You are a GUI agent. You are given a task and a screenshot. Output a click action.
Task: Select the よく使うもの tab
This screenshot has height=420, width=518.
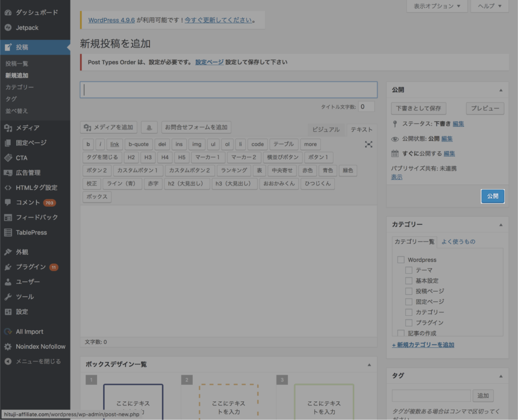tap(458, 242)
